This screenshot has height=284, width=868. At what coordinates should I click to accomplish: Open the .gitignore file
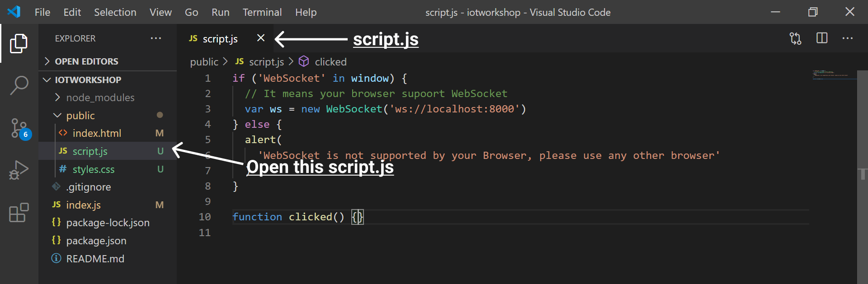pyautogui.click(x=108, y=187)
